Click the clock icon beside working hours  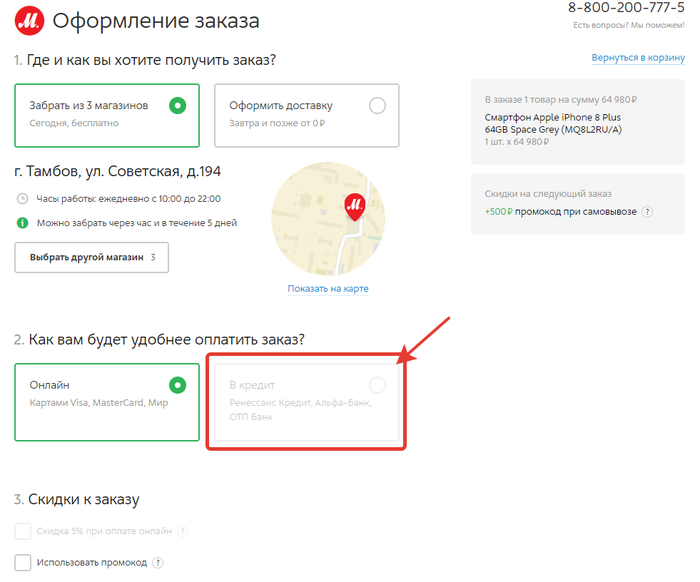point(22,199)
